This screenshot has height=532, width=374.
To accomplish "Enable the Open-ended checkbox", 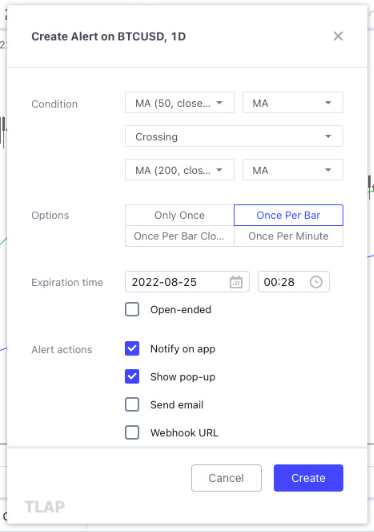I will tap(132, 309).
